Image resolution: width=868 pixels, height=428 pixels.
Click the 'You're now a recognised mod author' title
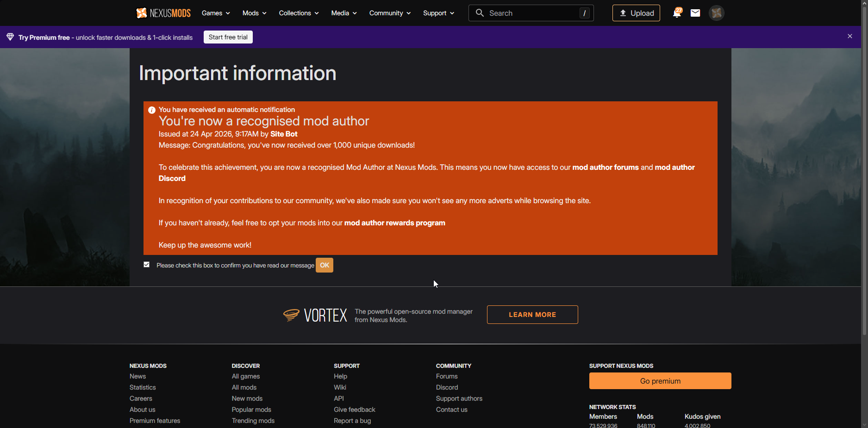point(264,121)
